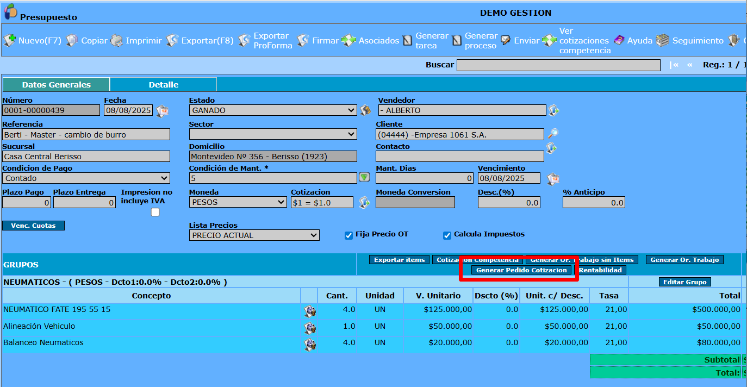Viewport: 747px width, 387px height.
Task: Click the Generar Pedido Cotizacion button
Action: point(522,270)
